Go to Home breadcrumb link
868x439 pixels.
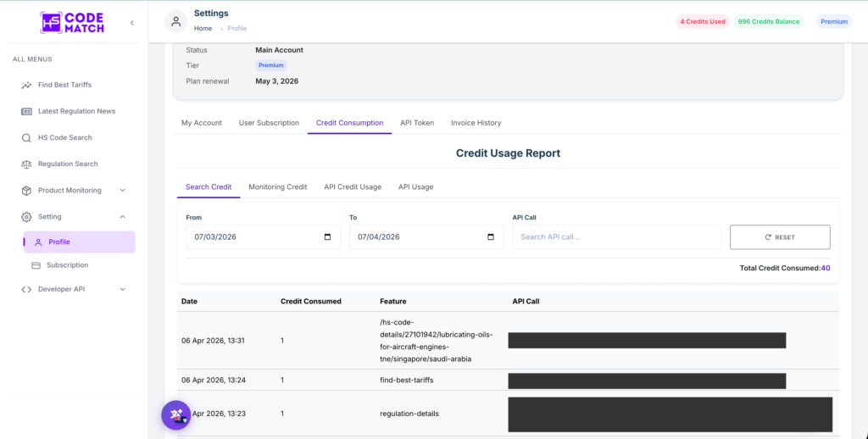[x=203, y=28]
